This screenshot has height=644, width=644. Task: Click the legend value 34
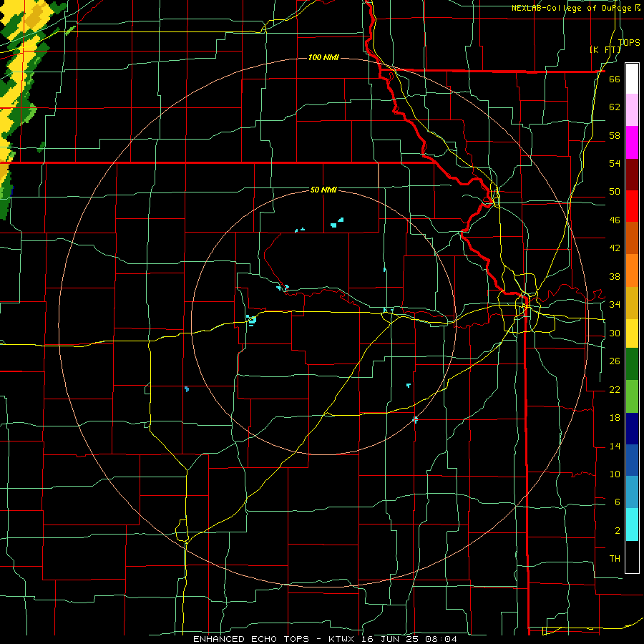point(615,305)
